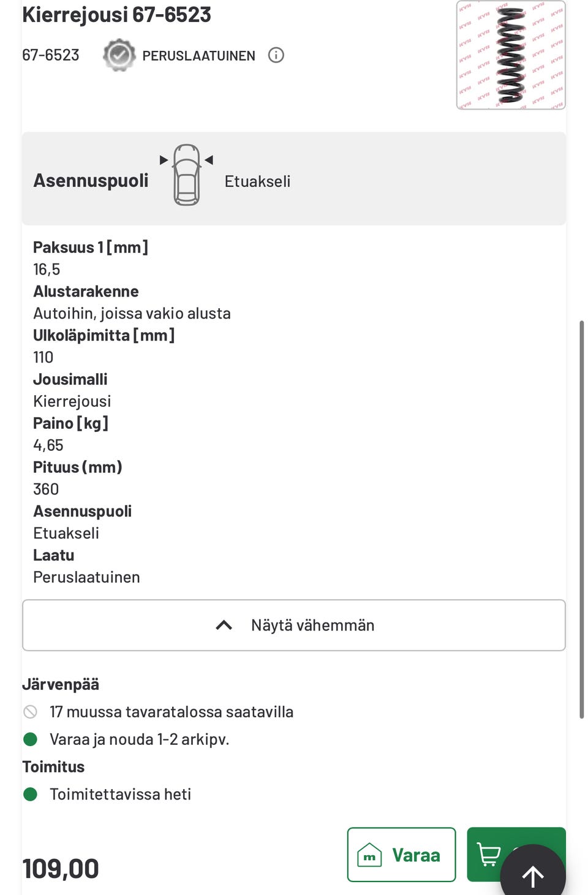Open the coil spring product thumbnail image
This screenshot has height=895, width=588.
coord(511,55)
